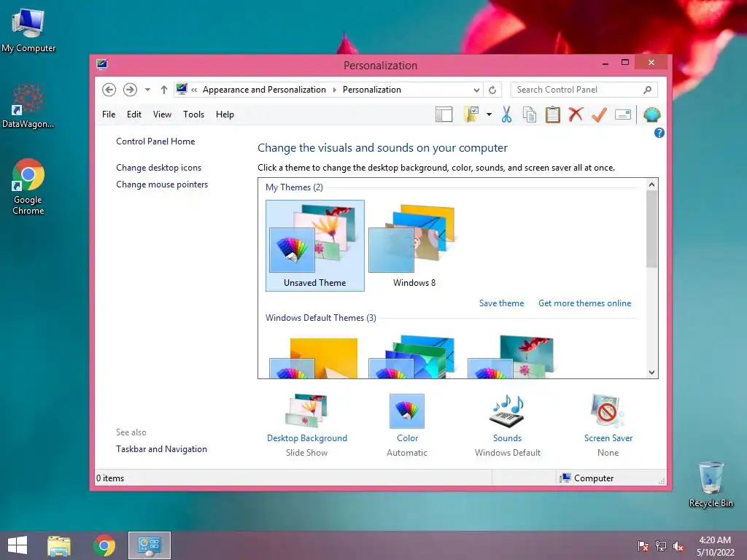Go to Control Panel Home
Screen dimensions: 747x560
pos(155,141)
